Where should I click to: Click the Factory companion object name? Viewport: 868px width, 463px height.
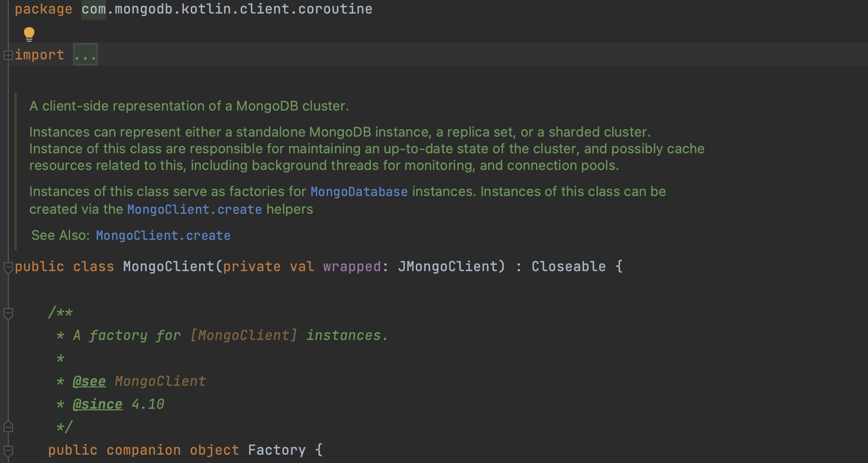pyautogui.click(x=277, y=450)
